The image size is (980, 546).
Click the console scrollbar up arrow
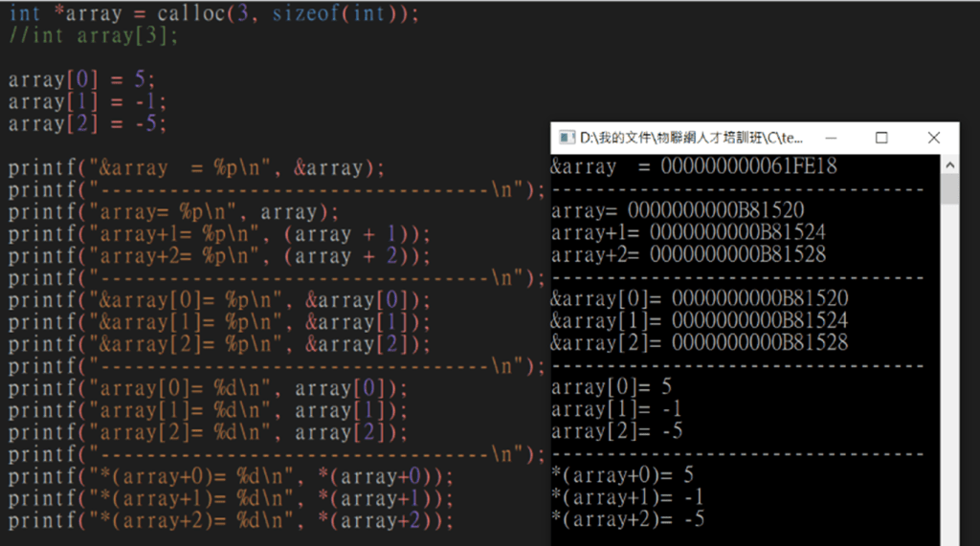pyautogui.click(x=949, y=164)
